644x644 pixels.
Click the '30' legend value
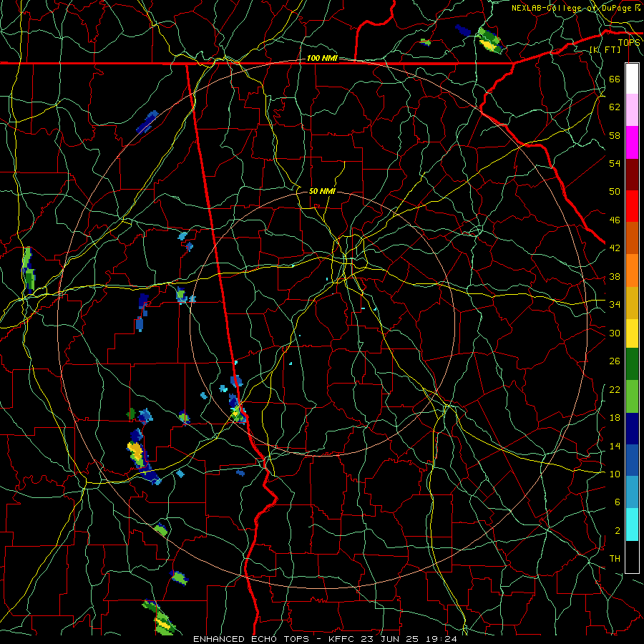tap(615, 333)
